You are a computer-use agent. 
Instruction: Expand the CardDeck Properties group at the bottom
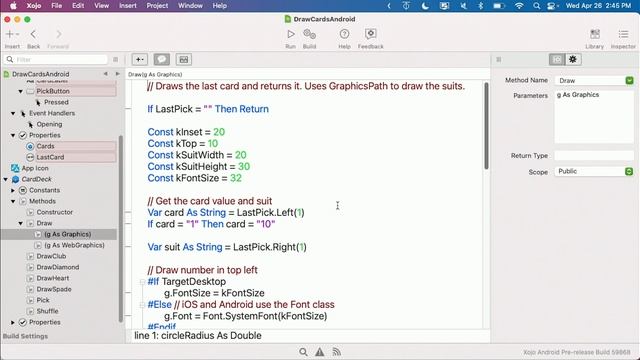tap(13, 322)
